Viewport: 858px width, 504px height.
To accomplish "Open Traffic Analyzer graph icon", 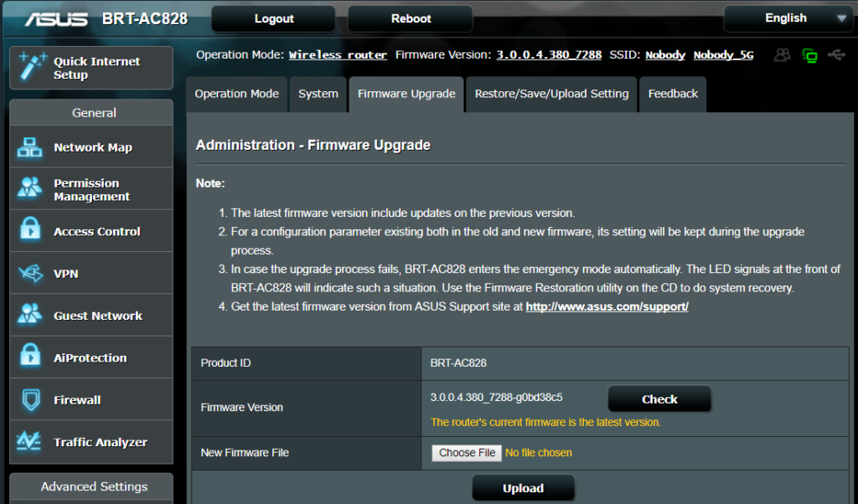I will [x=30, y=442].
